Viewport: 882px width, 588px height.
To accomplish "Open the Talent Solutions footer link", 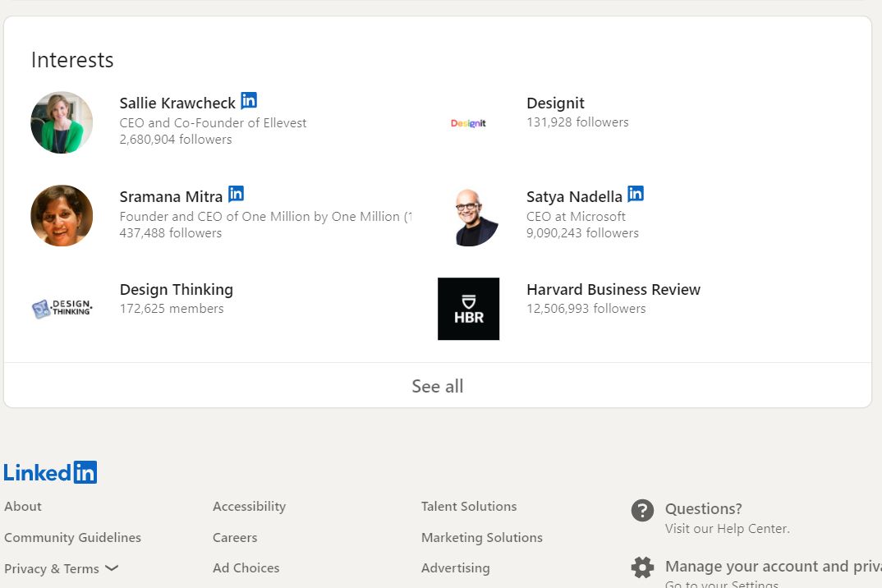I will 469,507.
